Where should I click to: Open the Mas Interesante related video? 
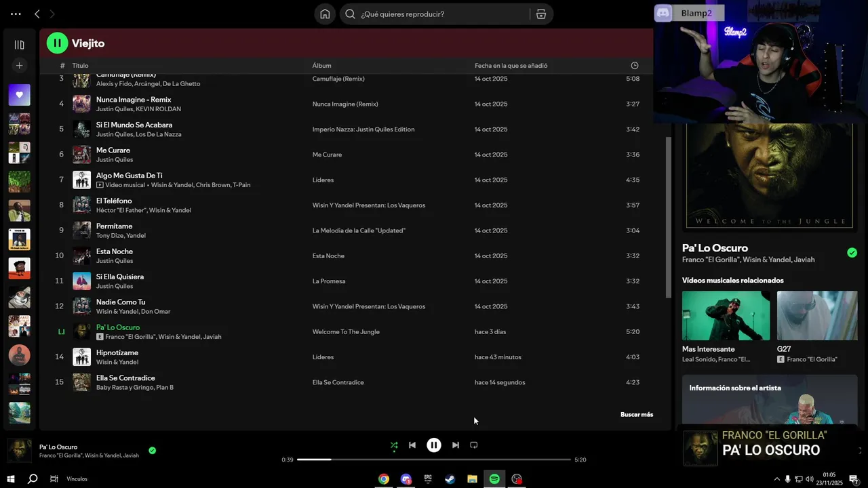coord(726,315)
